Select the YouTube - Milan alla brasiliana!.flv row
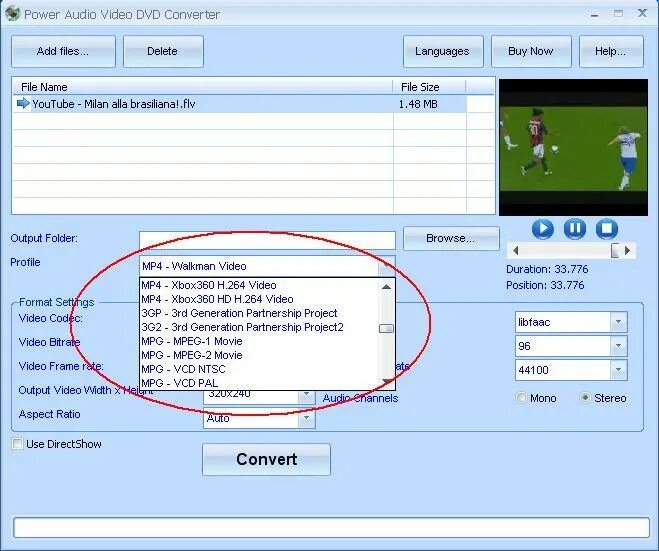 pyautogui.click(x=240, y=104)
